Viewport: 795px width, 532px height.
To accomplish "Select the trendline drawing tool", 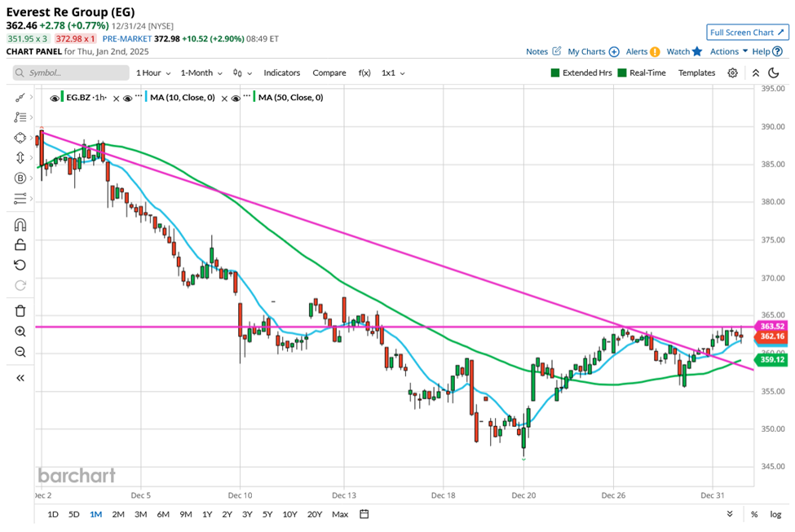I will (x=20, y=97).
